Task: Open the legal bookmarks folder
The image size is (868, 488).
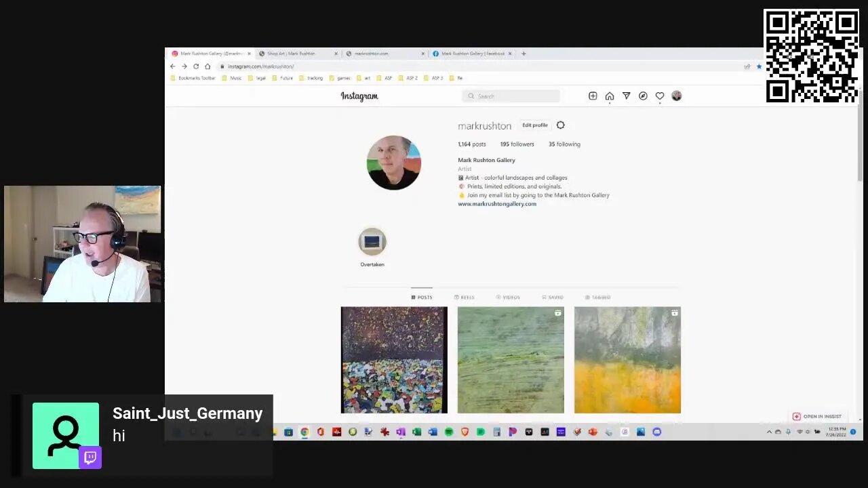Action: pos(257,78)
